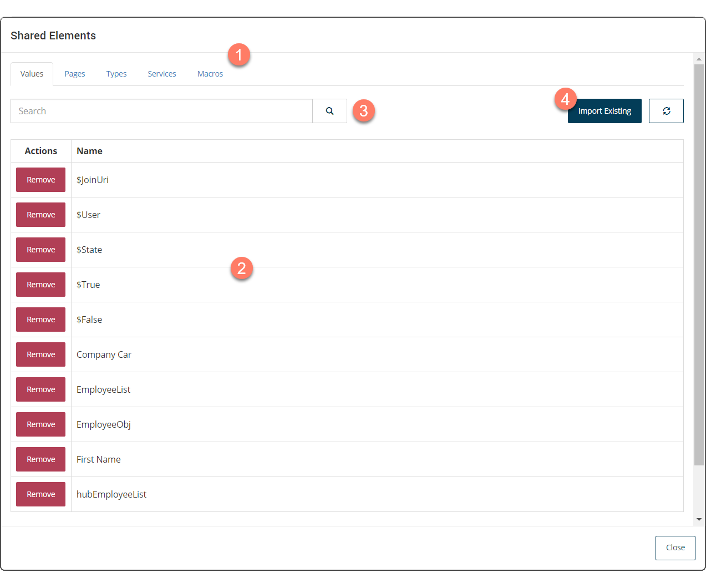706x588 pixels.
Task: Go to the Macros tab
Action: click(x=210, y=74)
